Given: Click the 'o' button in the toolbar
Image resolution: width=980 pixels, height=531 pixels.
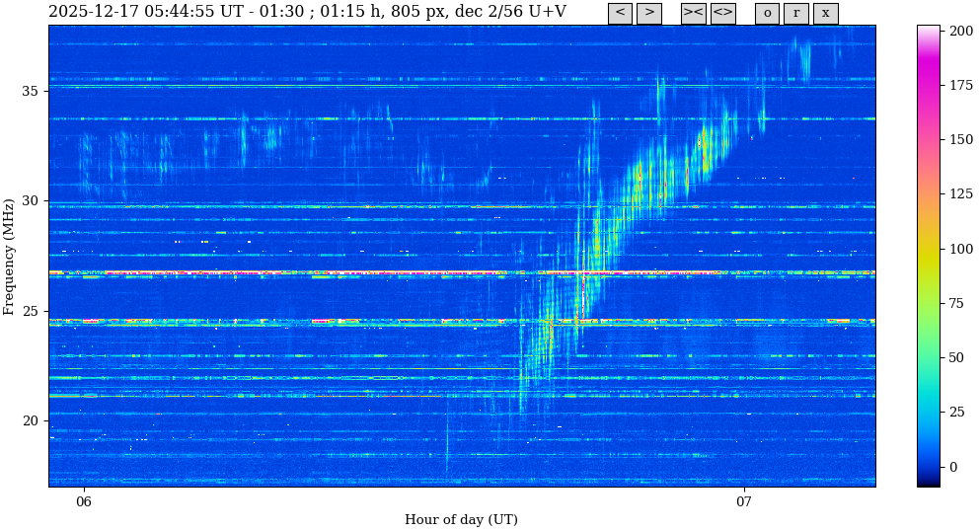Looking at the screenshot, I should coord(767,13).
